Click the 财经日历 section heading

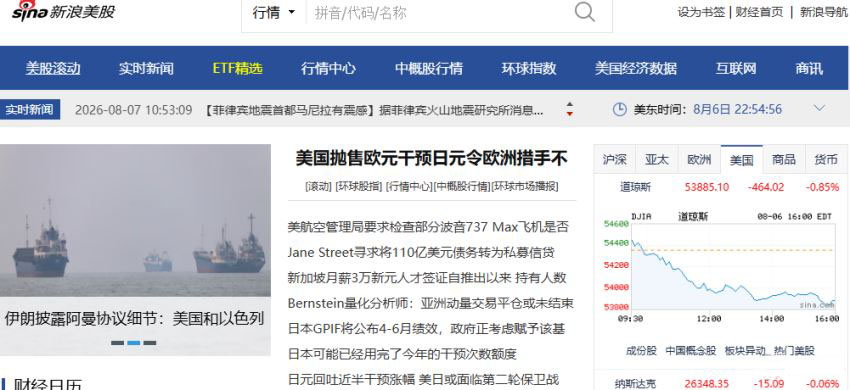[x=47, y=384]
